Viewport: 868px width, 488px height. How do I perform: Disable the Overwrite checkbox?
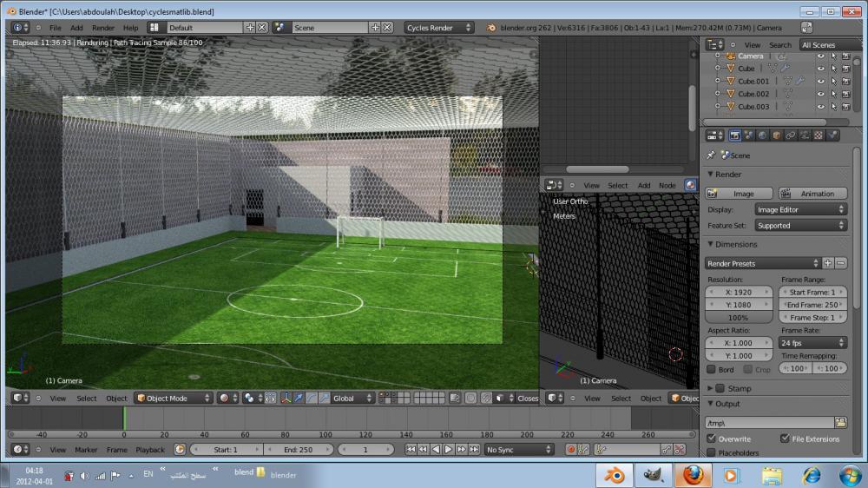(x=712, y=439)
